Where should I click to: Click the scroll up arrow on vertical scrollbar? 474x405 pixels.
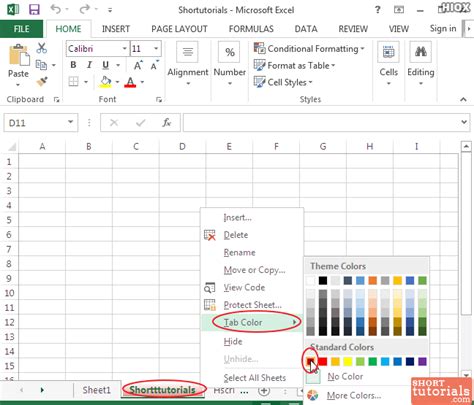pos(466,146)
